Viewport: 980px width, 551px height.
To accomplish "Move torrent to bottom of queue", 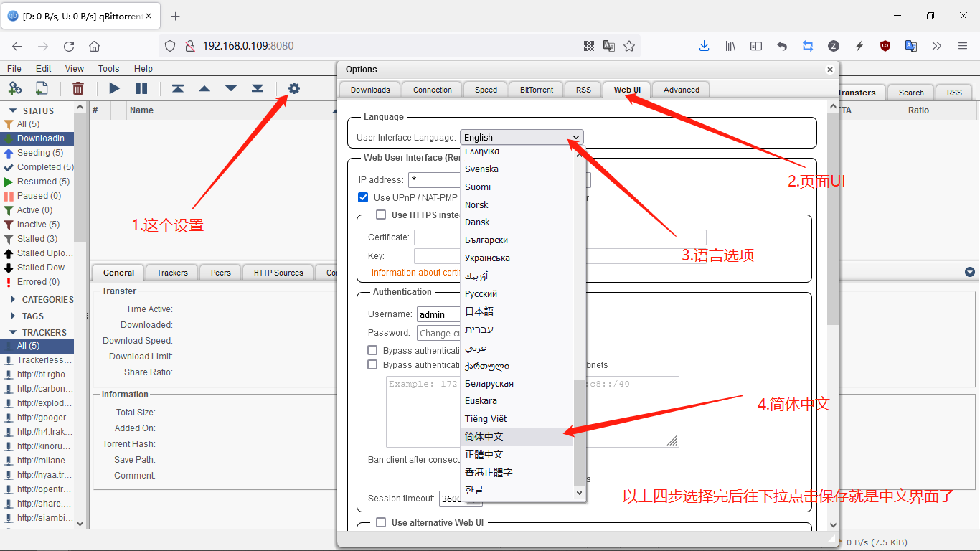I will (258, 88).
